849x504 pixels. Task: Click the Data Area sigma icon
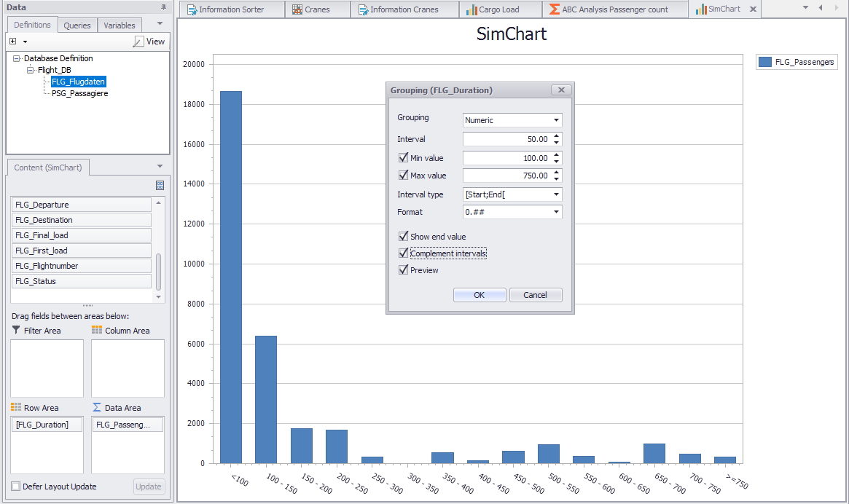(97, 407)
